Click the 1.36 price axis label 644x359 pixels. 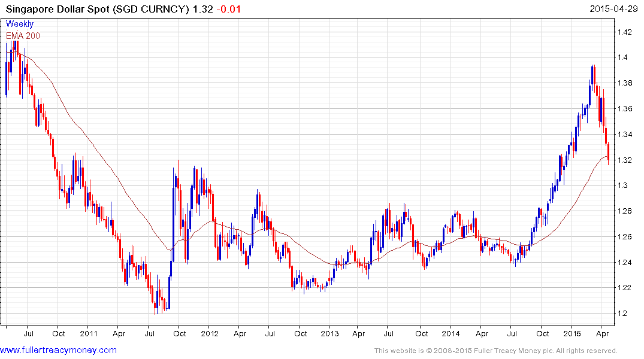tap(625, 109)
